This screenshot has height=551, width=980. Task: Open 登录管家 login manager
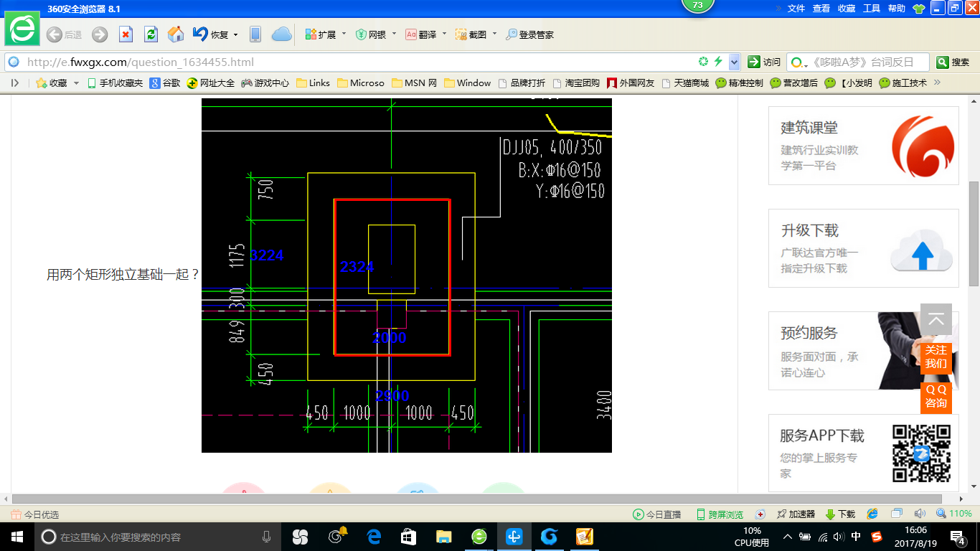(x=530, y=34)
